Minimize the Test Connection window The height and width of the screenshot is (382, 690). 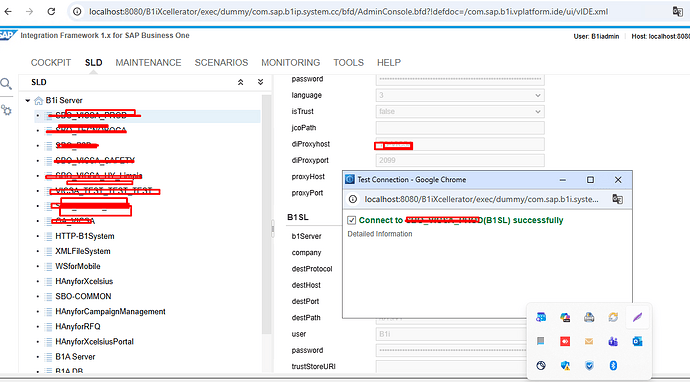tap(563, 180)
